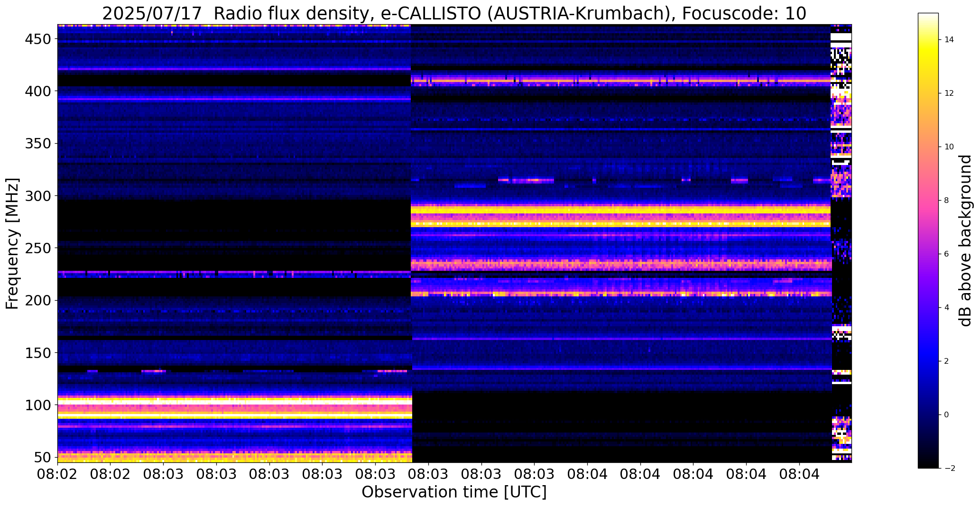Select the 50 frequency tick label
This screenshot has width=980, height=506.
pos(43,458)
